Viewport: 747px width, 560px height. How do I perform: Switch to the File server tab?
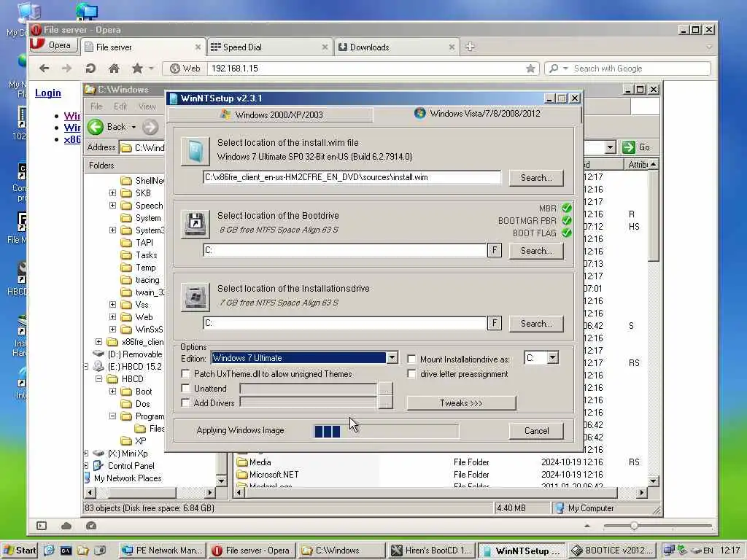pos(142,47)
